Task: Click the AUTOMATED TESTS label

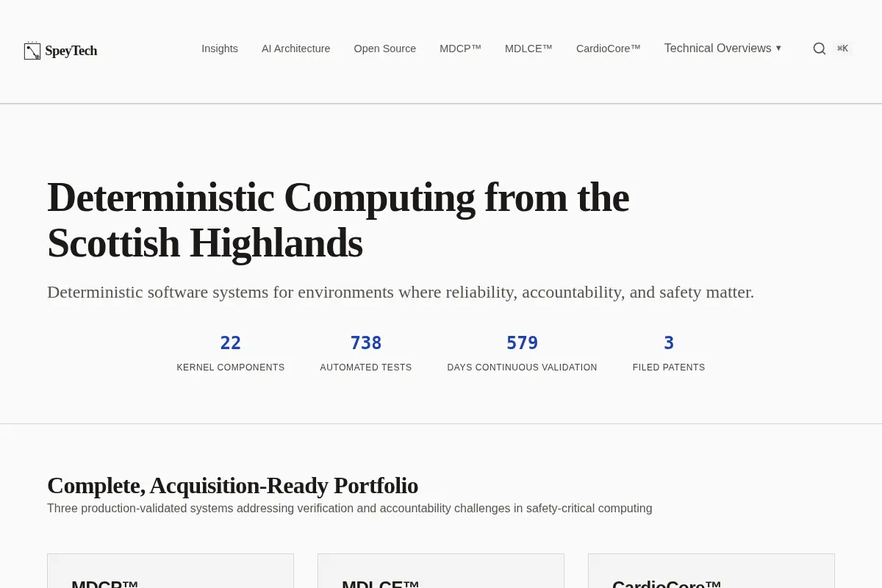Action: pyautogui.click(x=366, y=367)
